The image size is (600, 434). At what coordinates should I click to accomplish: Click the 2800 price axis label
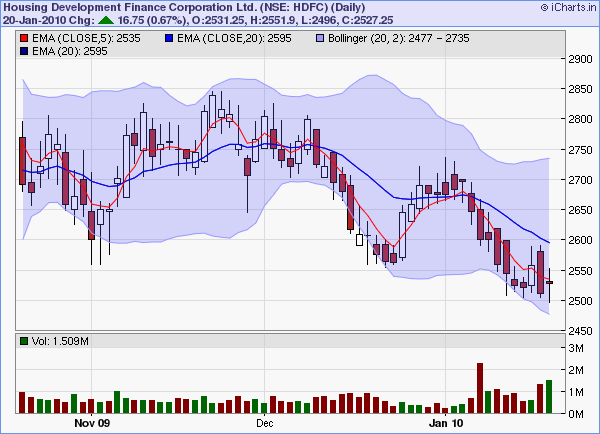(580, 119)
